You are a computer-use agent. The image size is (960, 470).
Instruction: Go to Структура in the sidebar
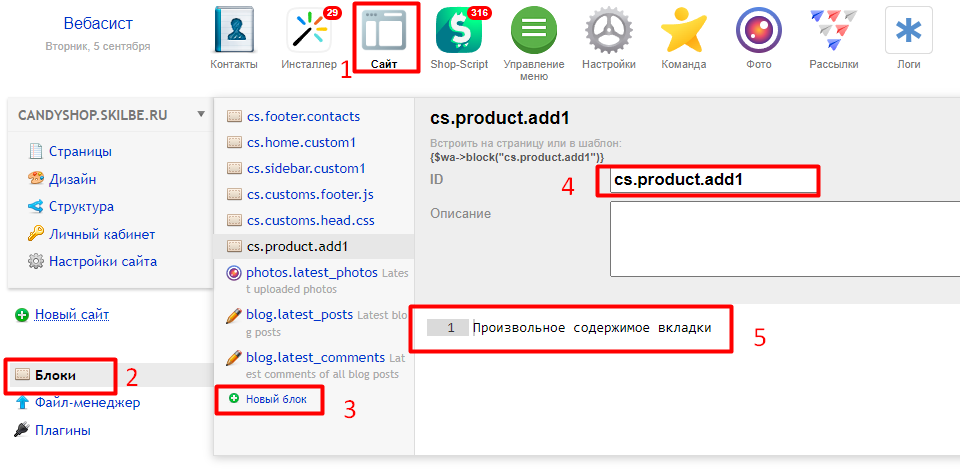[81, 207]
